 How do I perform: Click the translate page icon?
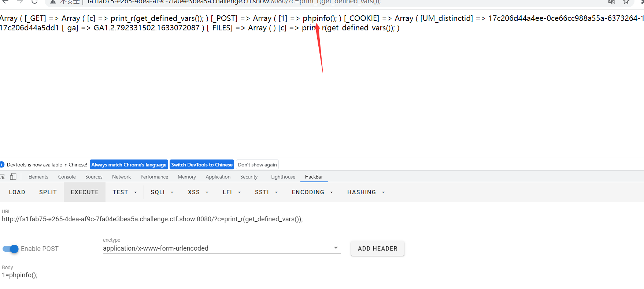click(x=611, y=2)
